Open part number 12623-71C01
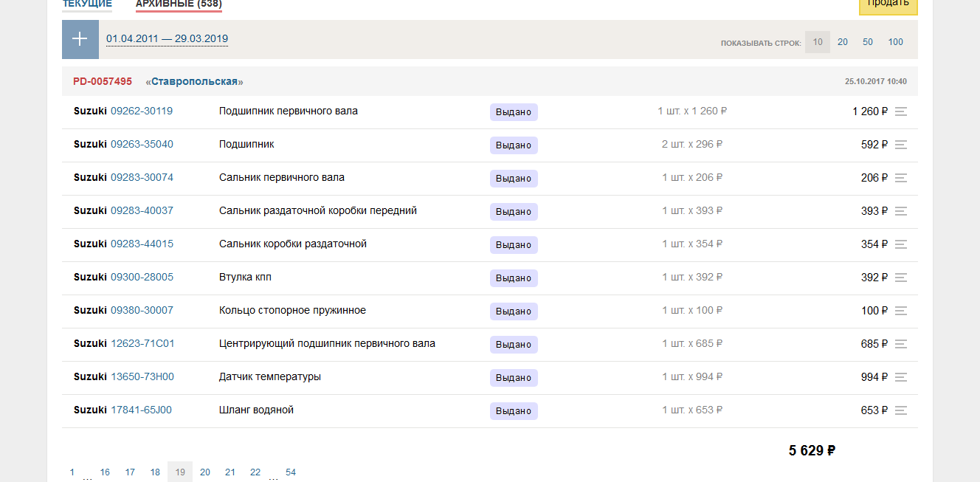The height and width of the screenshot is (482, 980). point(142,344)
